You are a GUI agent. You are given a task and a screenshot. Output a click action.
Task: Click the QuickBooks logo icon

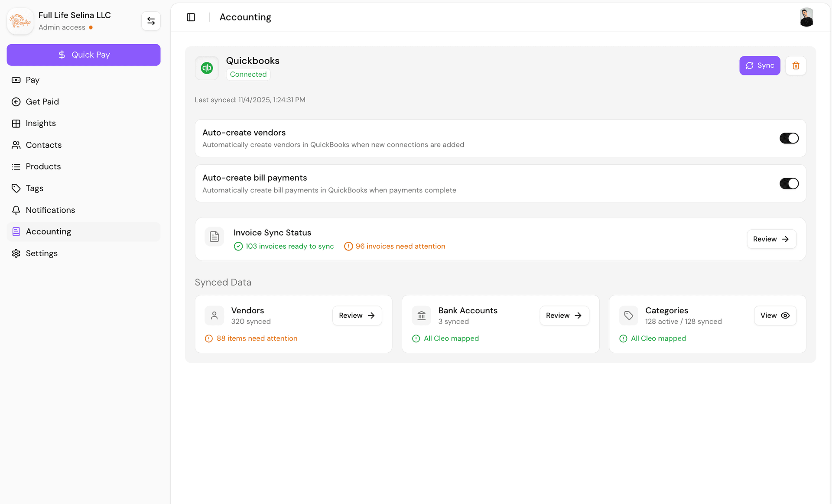click(x=207, y=68)
